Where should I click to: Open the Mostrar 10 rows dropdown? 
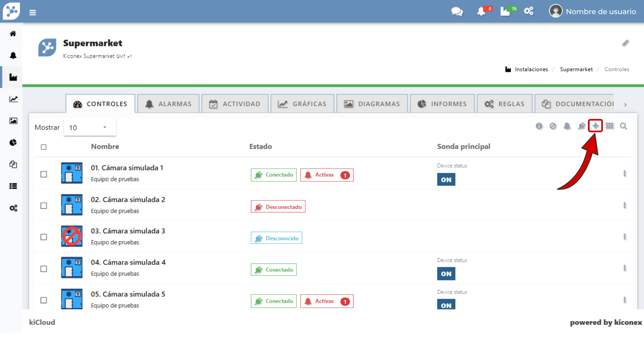coord(90,127)
